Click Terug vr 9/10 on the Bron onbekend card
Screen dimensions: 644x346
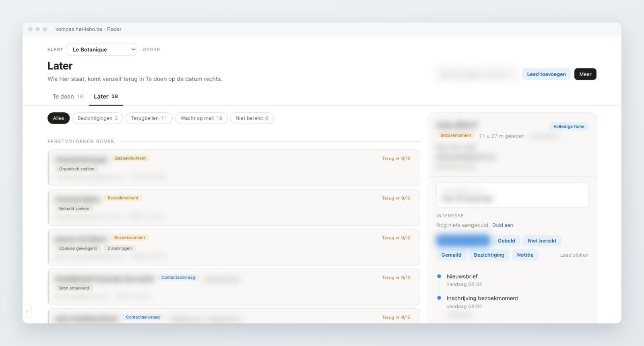tap(396, 278)
